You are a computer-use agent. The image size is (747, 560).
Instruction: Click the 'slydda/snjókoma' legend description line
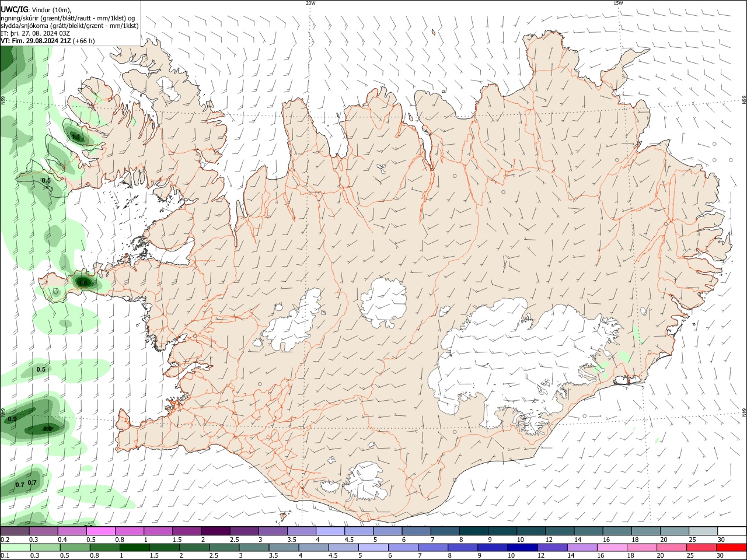[69, 26]
